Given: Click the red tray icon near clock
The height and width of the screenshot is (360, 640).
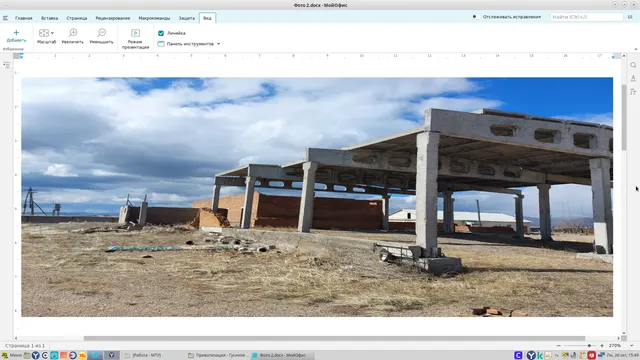Looking at the screenshot, I should [591, 356].
